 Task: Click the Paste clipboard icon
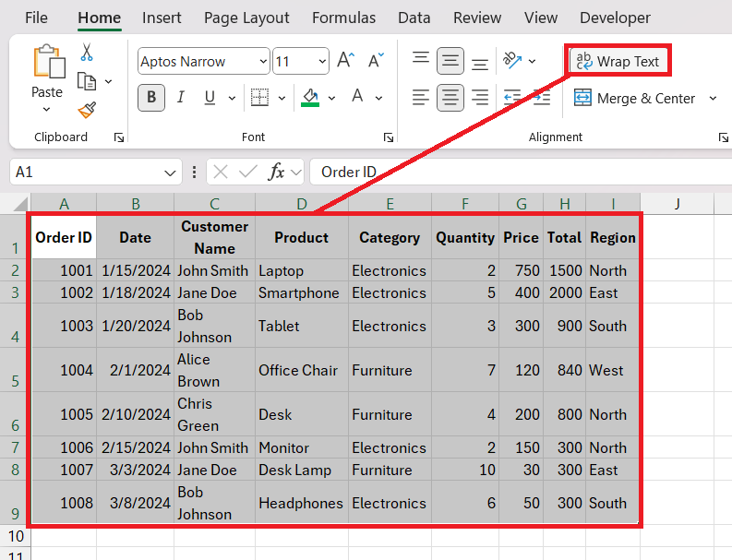point(46,63)
